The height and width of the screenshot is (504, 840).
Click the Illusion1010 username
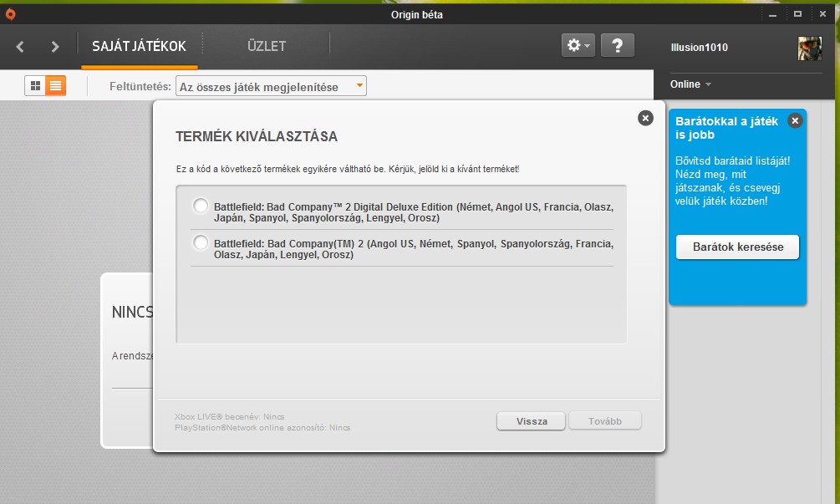point(699,47)
